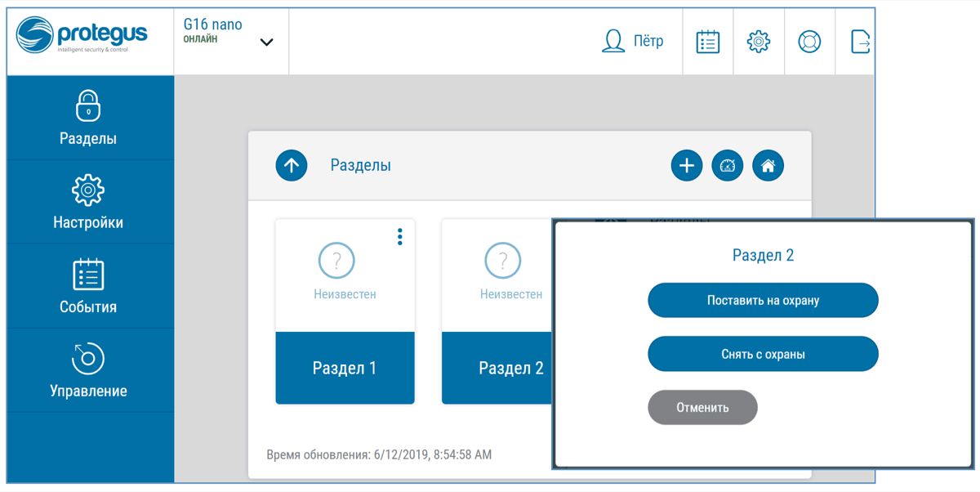The width and height of the screenshot is (980, 492).
Task: Click the gauge icon in Разделы header
Action: (x=728, y=166)
